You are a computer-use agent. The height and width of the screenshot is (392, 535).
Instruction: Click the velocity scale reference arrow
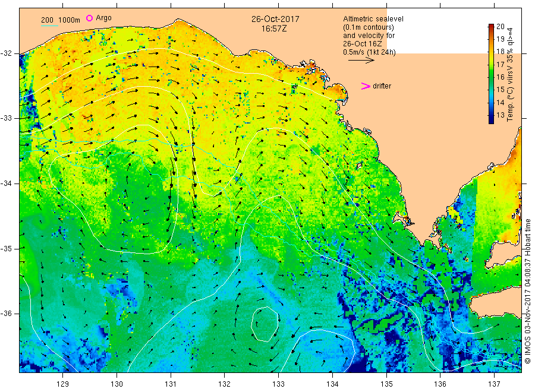click(361, 61)
